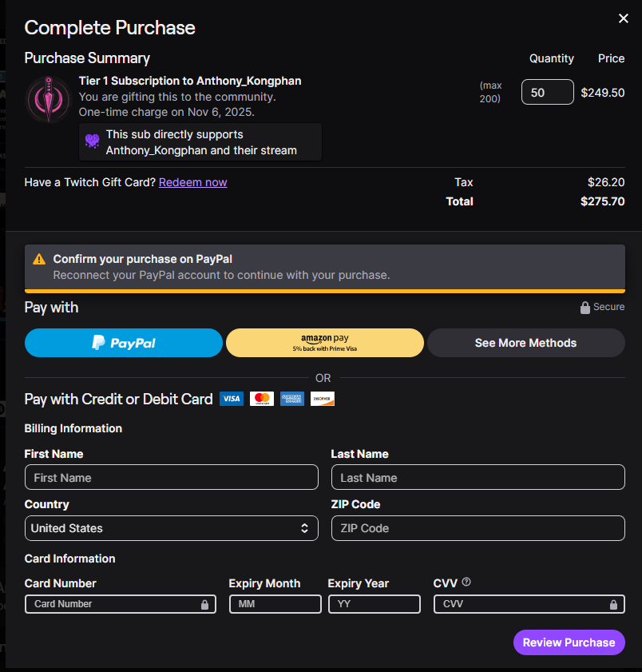Click the tax amount $26.20

[606, 182]
